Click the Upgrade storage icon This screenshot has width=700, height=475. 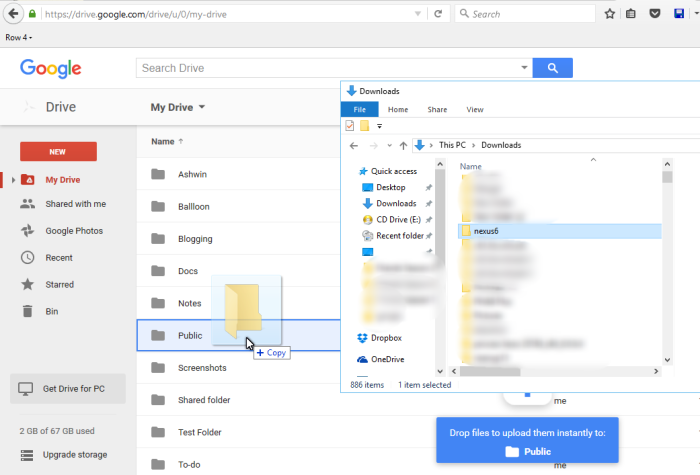point(27,455)
